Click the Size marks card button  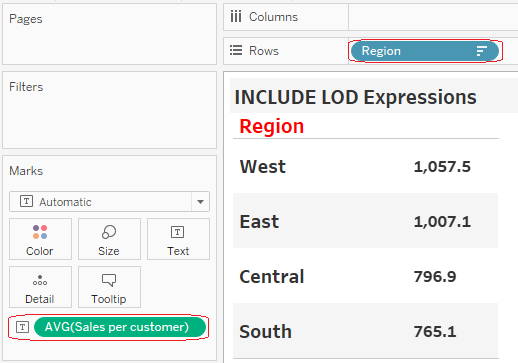[109, 239]
